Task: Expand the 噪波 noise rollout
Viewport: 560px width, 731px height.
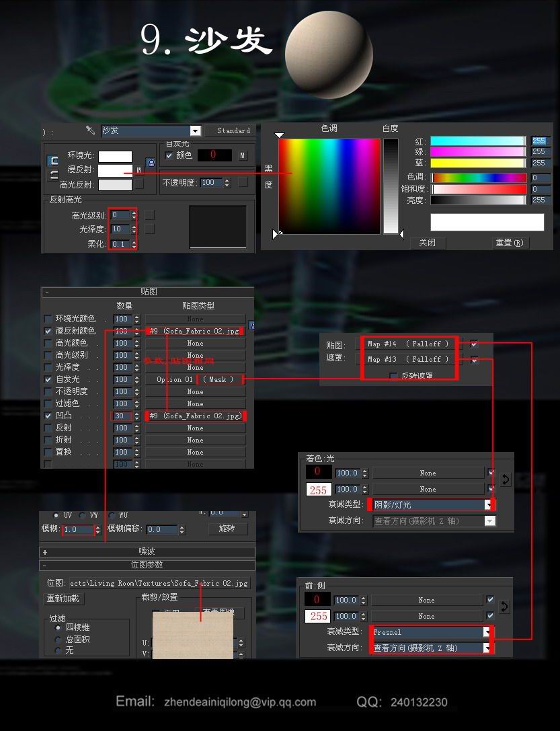Action: coord(147,552)
